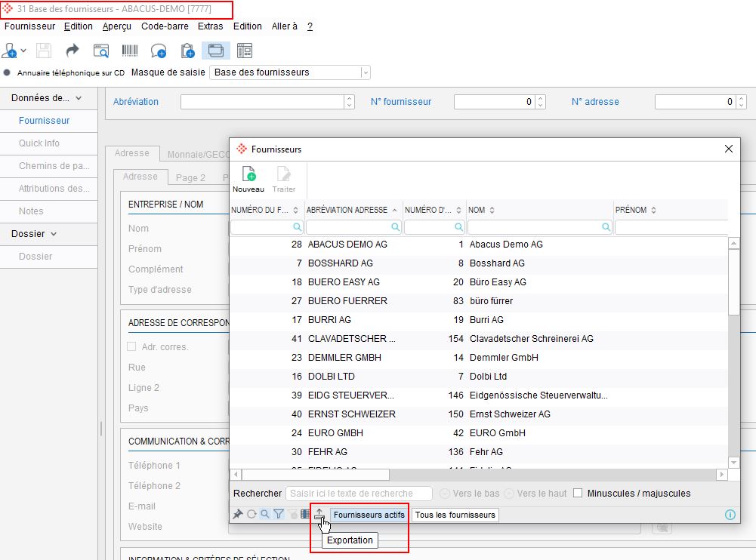Screen dimensions: 756x560
Task: Open the Extras menu
Action: click(x=210, y=26)
